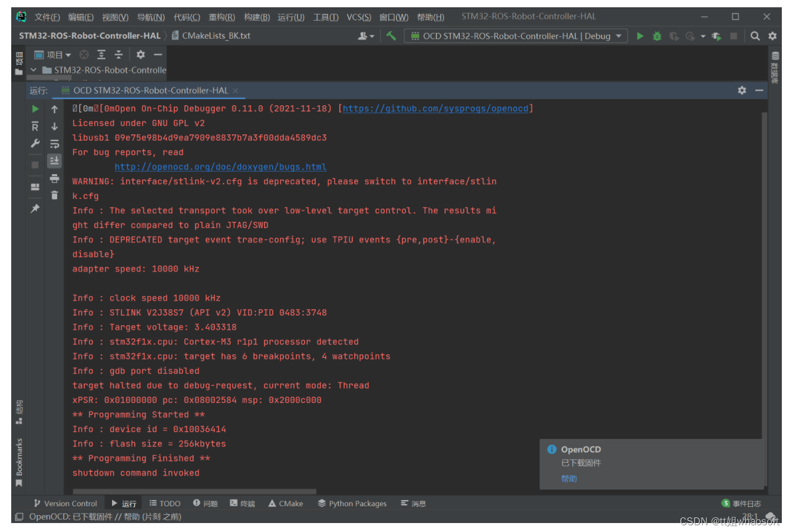Screen dimensions: 788x532
Task: Open the 导航(N) menu
Action: coord(151,17)
